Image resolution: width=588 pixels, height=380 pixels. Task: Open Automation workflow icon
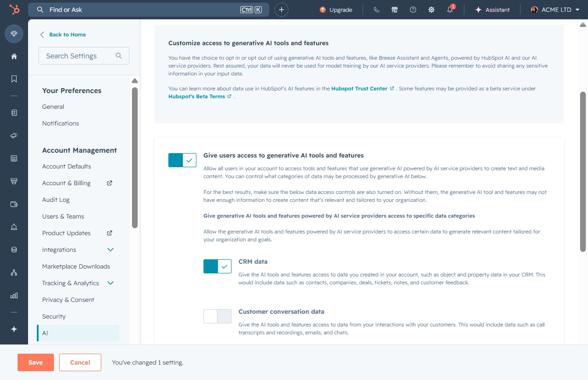(x=14, y=272)
